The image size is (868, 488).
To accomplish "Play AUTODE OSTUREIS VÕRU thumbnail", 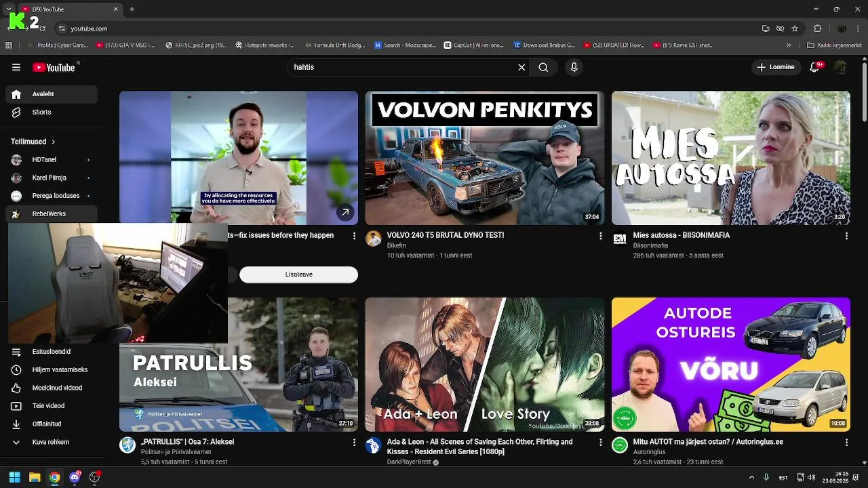I will click(x=731, y=365).
